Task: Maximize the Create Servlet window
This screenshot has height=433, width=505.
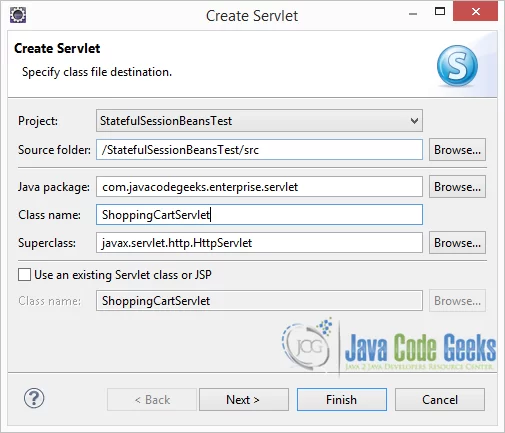Action: tap(440, 12)
